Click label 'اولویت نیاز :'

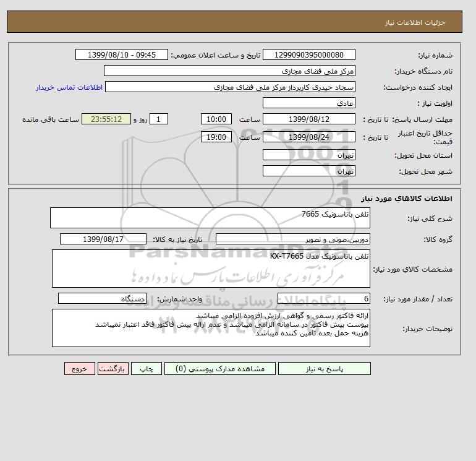pos(435,103)
